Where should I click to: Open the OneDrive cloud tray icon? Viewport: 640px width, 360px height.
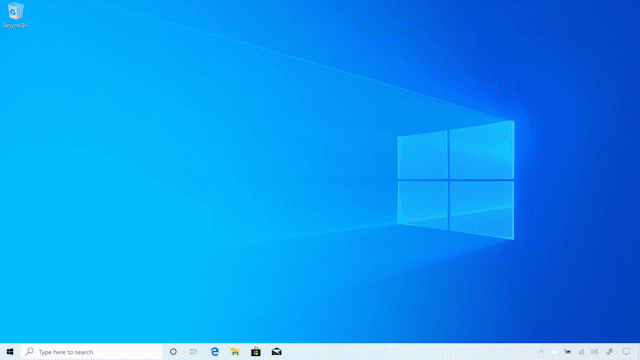(554, 351)
